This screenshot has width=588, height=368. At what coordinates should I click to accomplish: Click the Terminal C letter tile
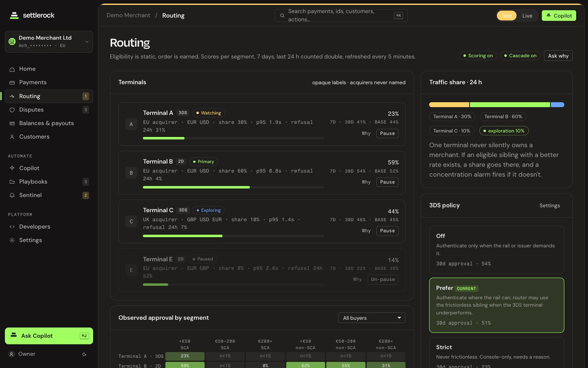[x=131, y=222]
